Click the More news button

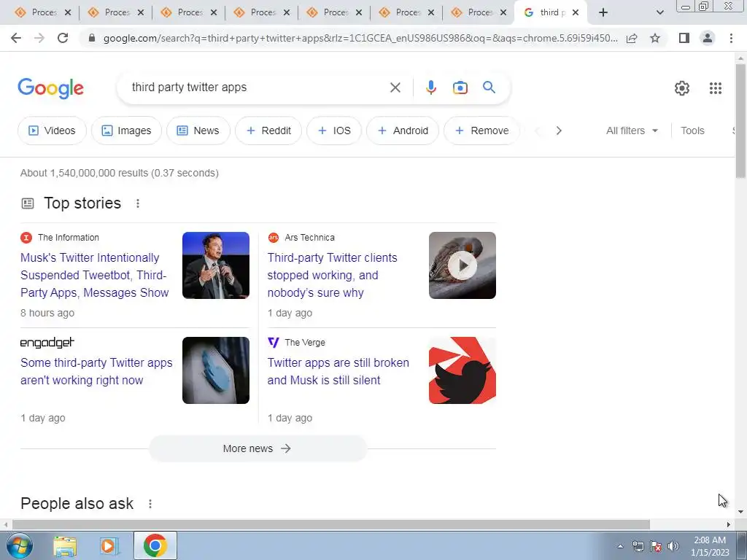click(x=258, y=448)
